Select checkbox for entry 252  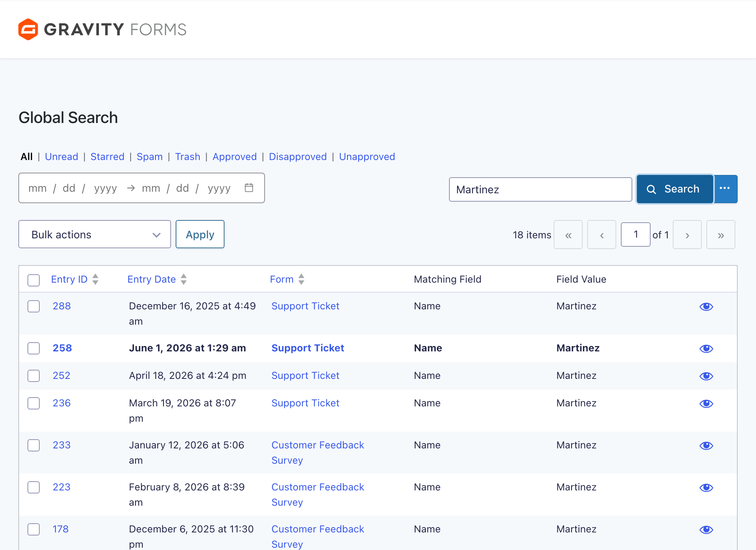tap(34, 376)
